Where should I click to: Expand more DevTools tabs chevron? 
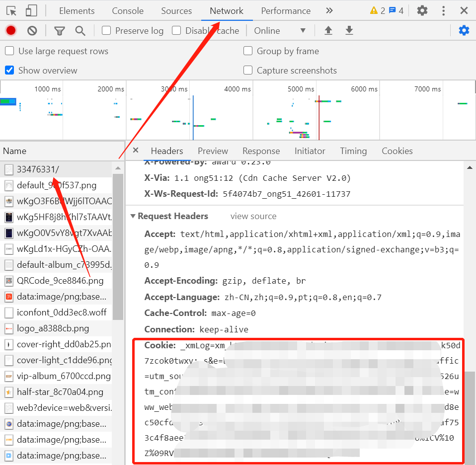coord(329,10)
